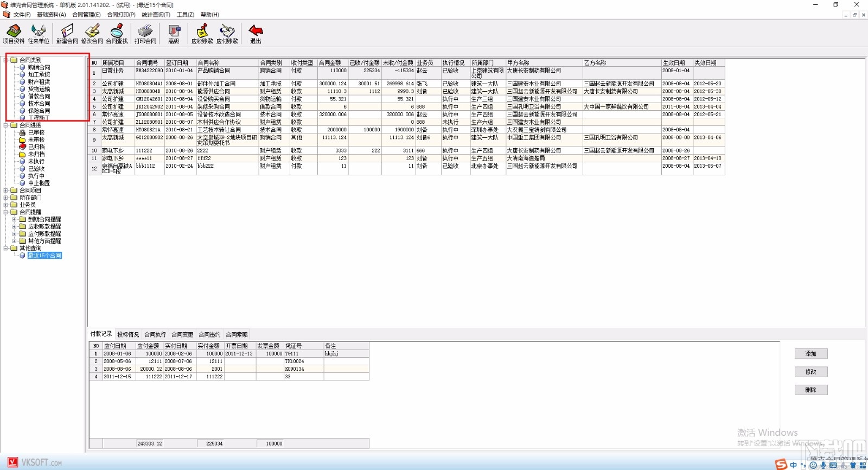Screen dimensions: 868x470
Task: Click the 中止搁置 cube icon
Action: coord(22,183)
